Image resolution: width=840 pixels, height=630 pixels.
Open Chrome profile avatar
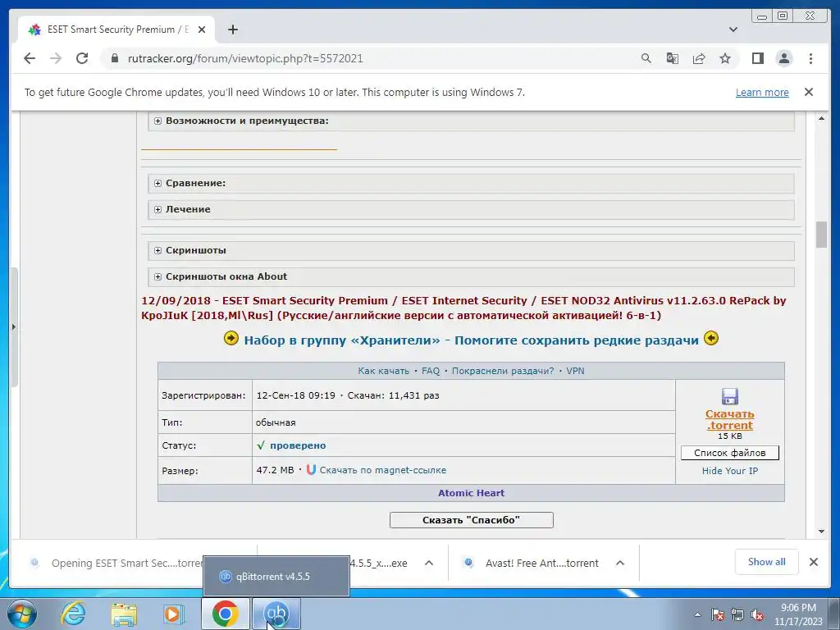click(x=784, y=58)
